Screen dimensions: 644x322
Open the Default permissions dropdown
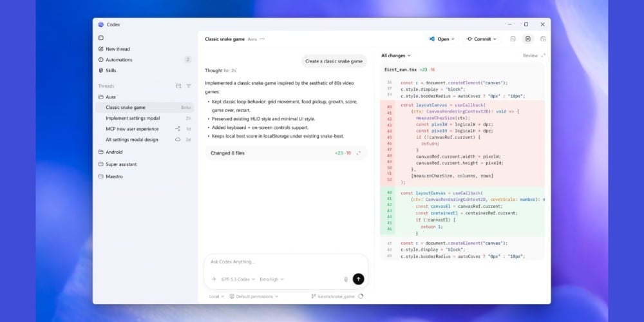click(257, 296)
